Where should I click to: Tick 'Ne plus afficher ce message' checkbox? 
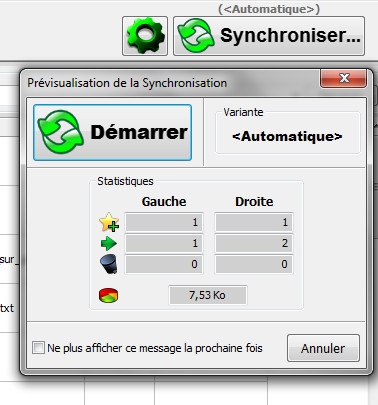[x=38, y=348]
